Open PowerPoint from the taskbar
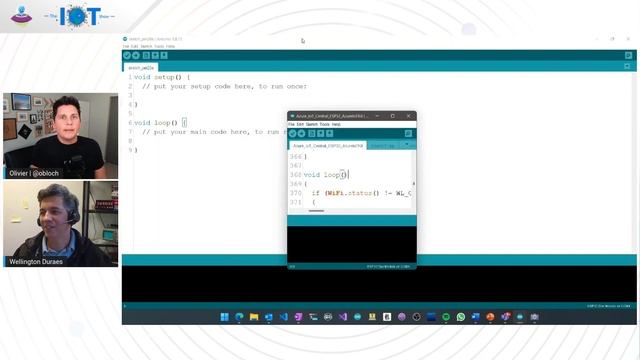 [490, 317]
